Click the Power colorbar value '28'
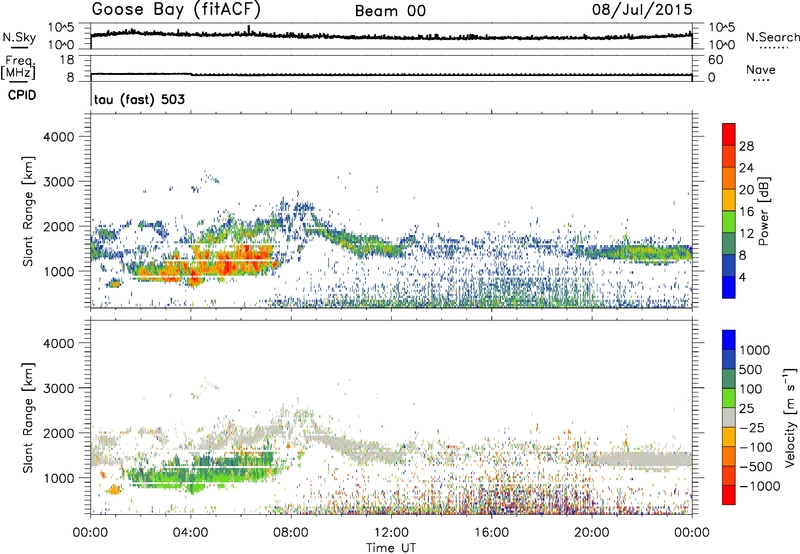 [746, 146]
